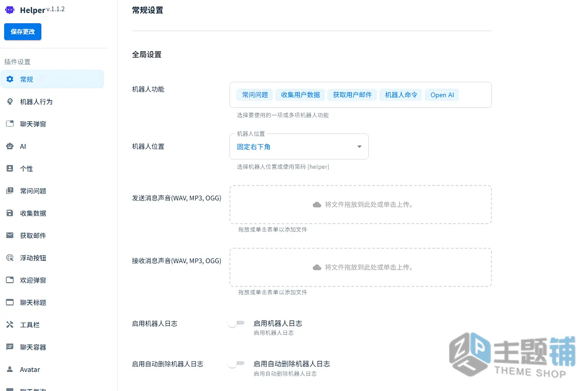Click the Helper robot logo icon
This screenshot has width=588, height=391.
(x=10, y=10)
